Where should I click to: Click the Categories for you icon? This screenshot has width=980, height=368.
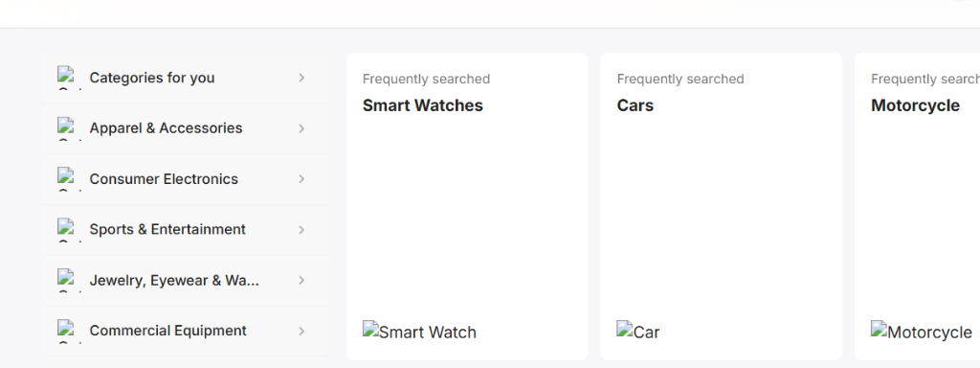click(x=69, y=79)
